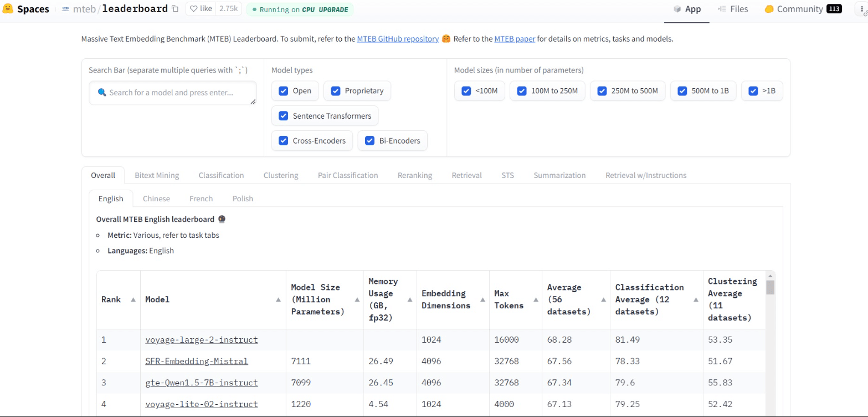Focus the model search bar field
This screenshot has height=417, width=868.
coord(173,93)
